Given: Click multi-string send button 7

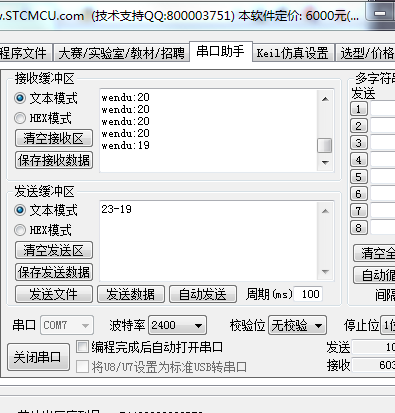Looking at the screenshot, I should point(359,211).
